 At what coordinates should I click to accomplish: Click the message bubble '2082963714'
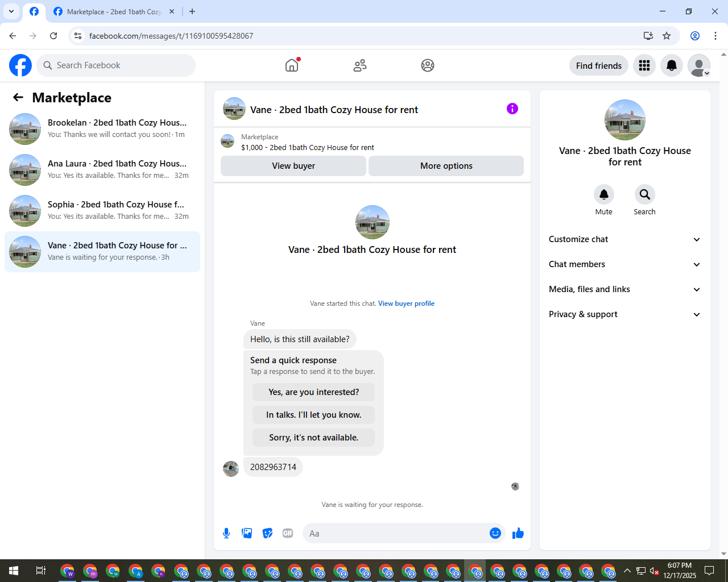pos(273,467)
